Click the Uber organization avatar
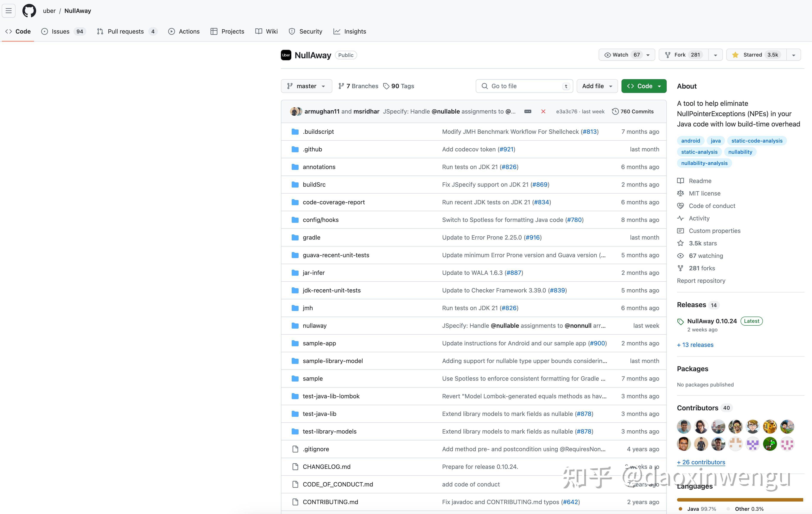Screen dimensions: 812x514 point(286,55)
